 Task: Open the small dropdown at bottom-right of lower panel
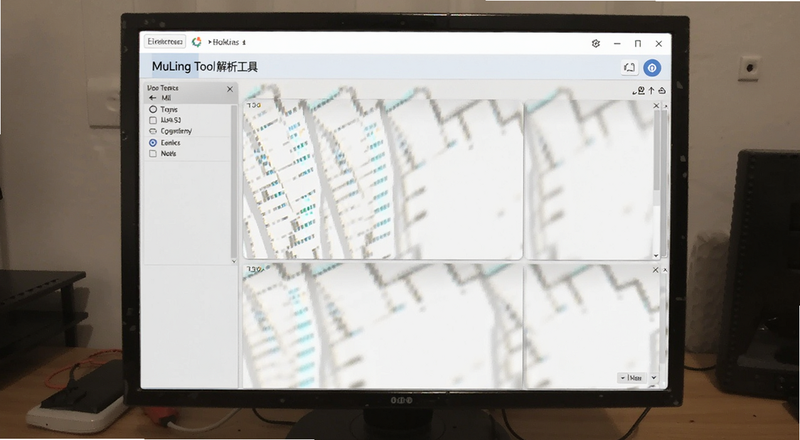[632, 378]
